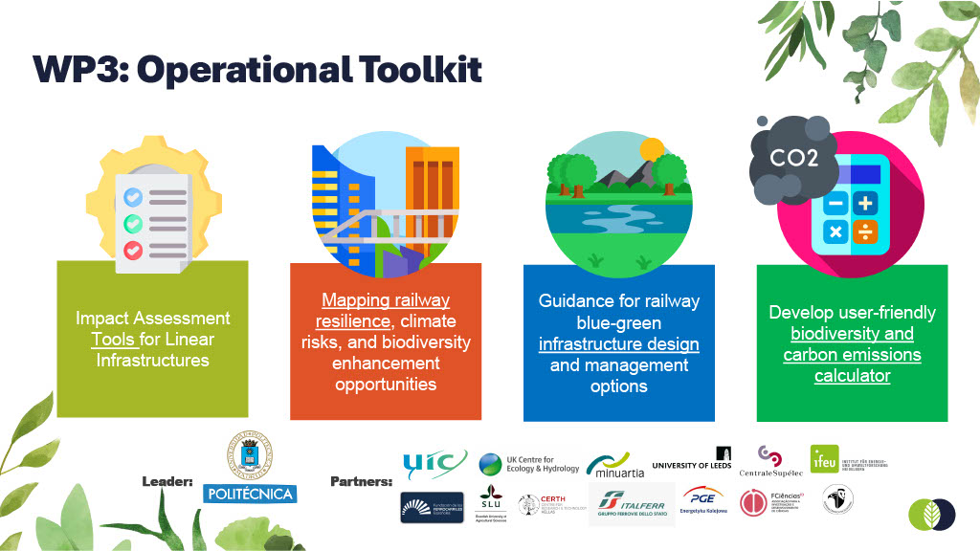Click the 'enhancement opportunities' text in orange box
The height and width of the screenshot is (551, 980).
point(386,374)
